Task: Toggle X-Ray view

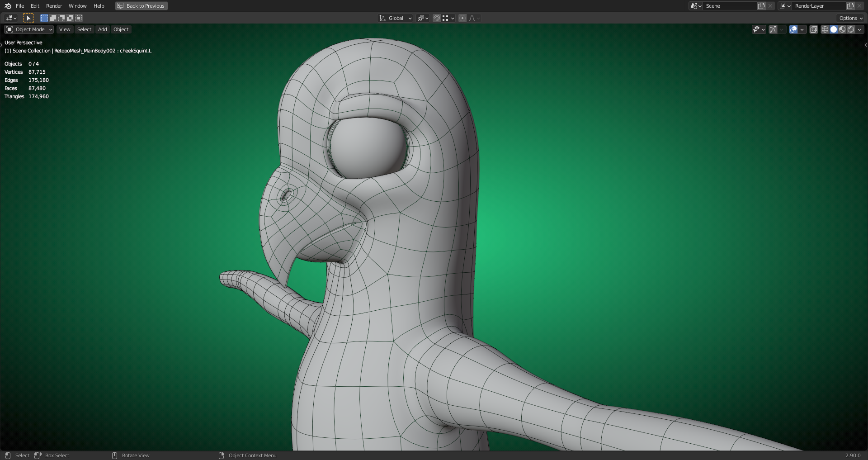Action: [x=813, y=29]
